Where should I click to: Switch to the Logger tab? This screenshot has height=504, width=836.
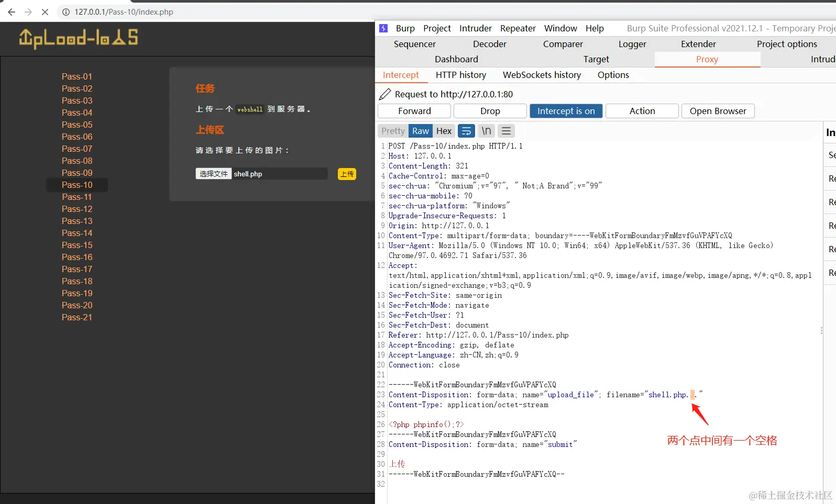point(632,44)
